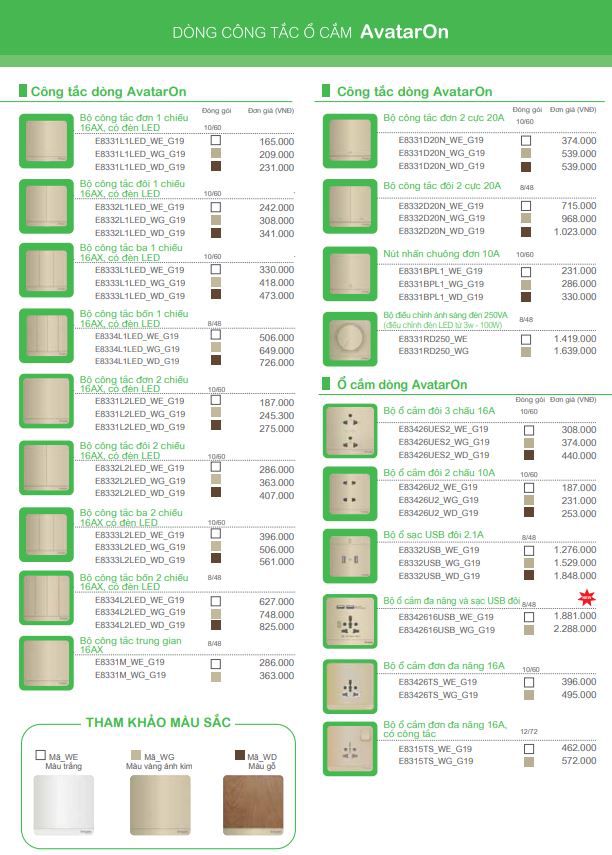Choose the brown swatch for E83426UES2_WD_G19
The width and height of the screenshot is (612, 855).
(x=529, y=455)
